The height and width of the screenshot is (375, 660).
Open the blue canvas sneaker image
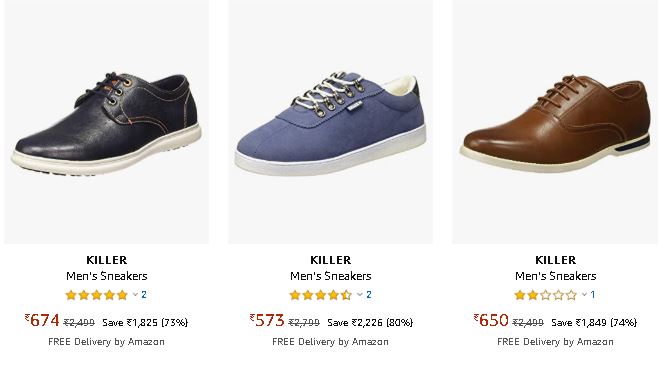330,121
